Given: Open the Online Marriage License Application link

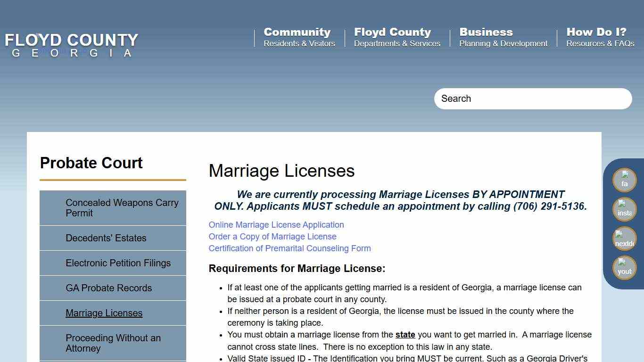Looking at the screenshot, I should click(276, 225).
